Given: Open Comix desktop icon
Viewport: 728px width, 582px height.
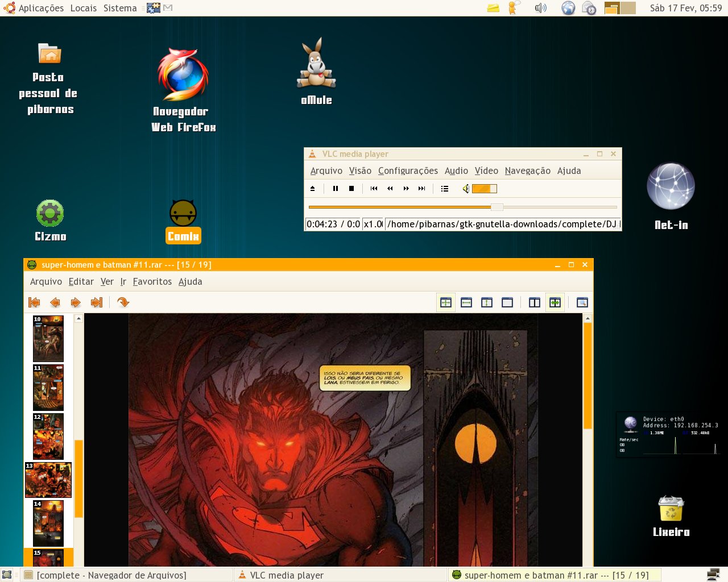Looking at the screenshot, I should 183,214.
